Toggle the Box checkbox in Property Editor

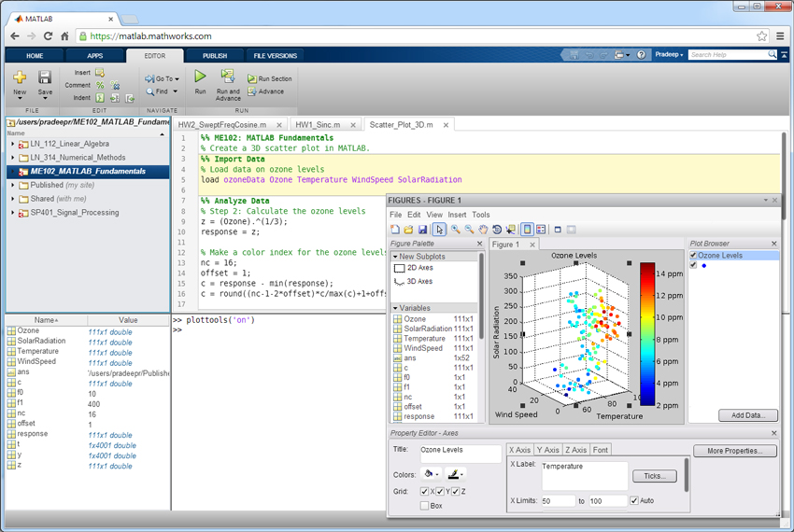425,506
